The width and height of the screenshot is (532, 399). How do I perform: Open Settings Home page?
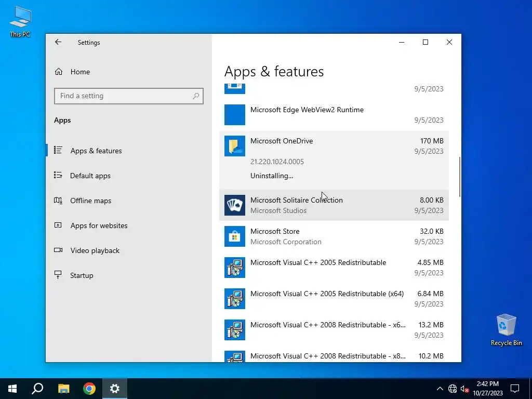(x=80, y=72)
